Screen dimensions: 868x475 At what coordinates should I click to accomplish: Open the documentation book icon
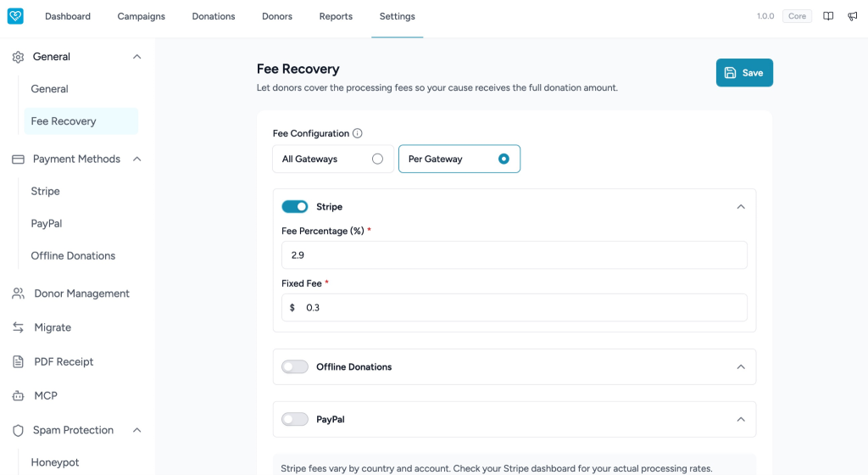pos(828,16)
